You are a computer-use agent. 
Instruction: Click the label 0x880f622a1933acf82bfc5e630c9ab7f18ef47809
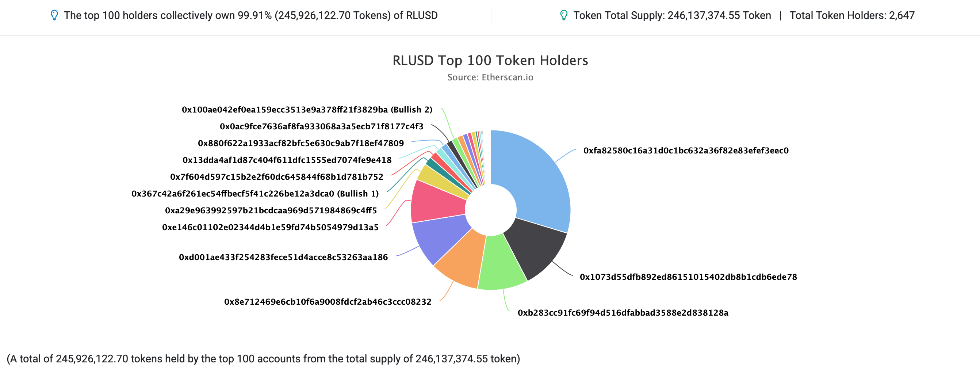pos(300,144)
